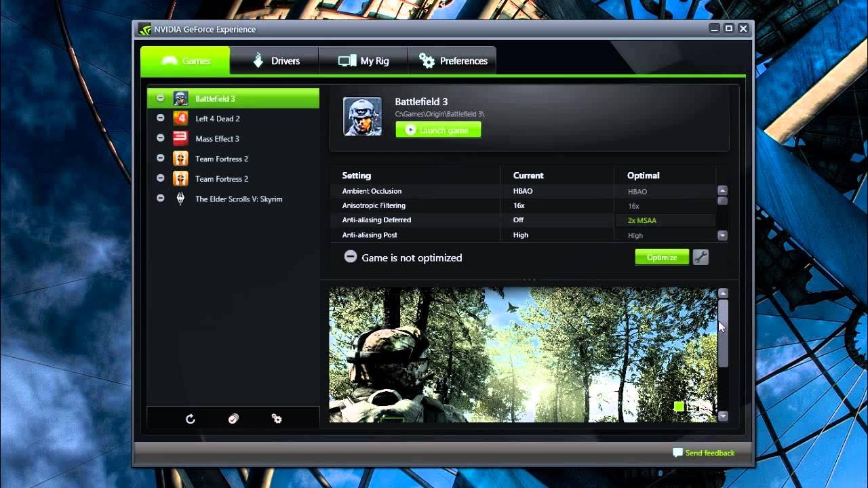Refresh the games list

[191, 419]
